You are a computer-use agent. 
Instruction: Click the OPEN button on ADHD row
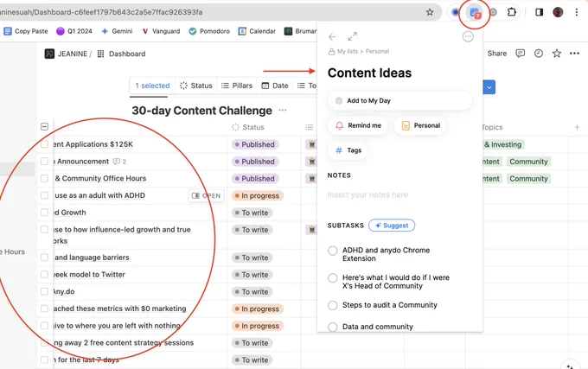coord(207,195)
